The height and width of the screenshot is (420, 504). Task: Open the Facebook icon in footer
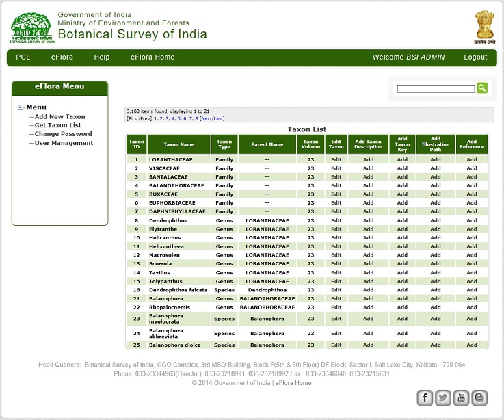pyautogui.click(x=425, y=397)
